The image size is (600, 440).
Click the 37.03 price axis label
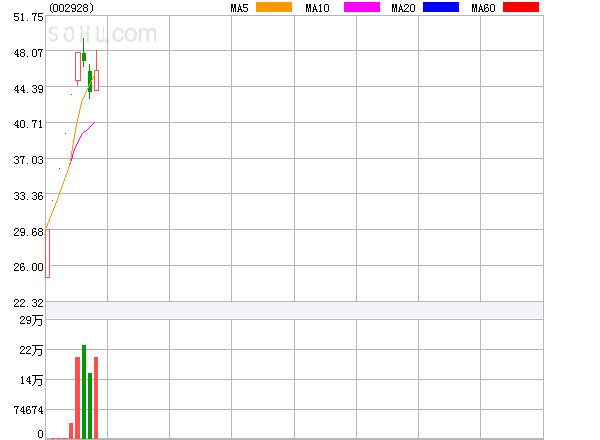[x=28, y=160]
